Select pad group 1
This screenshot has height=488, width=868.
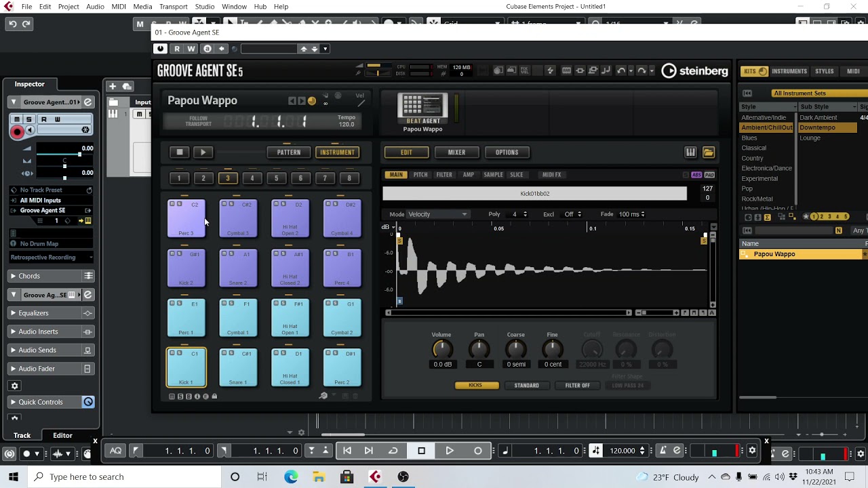(179, 178)
